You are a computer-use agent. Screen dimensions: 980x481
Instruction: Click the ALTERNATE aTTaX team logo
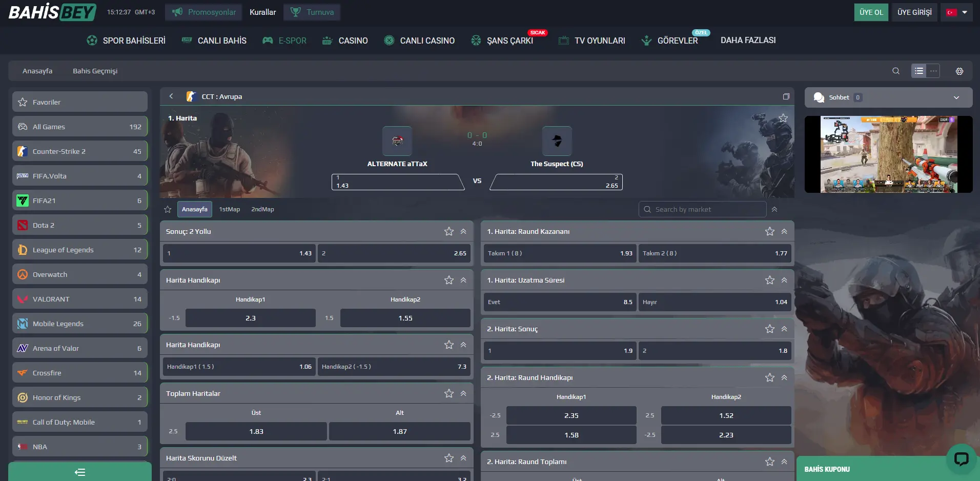click(x=397, y=141)
